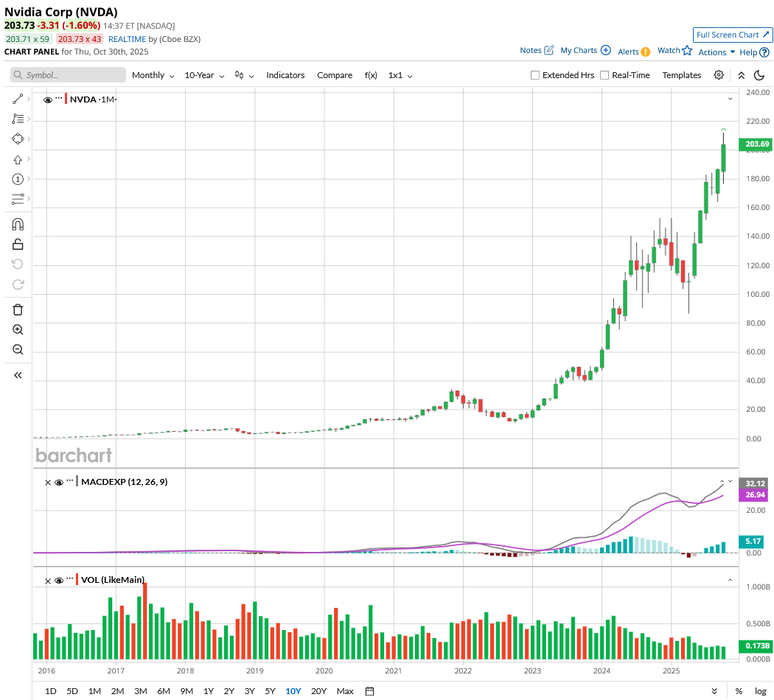Screen dimensions: 774x700
Task: Open VOL options three-dots menu
Action: [x=69, y=578]
